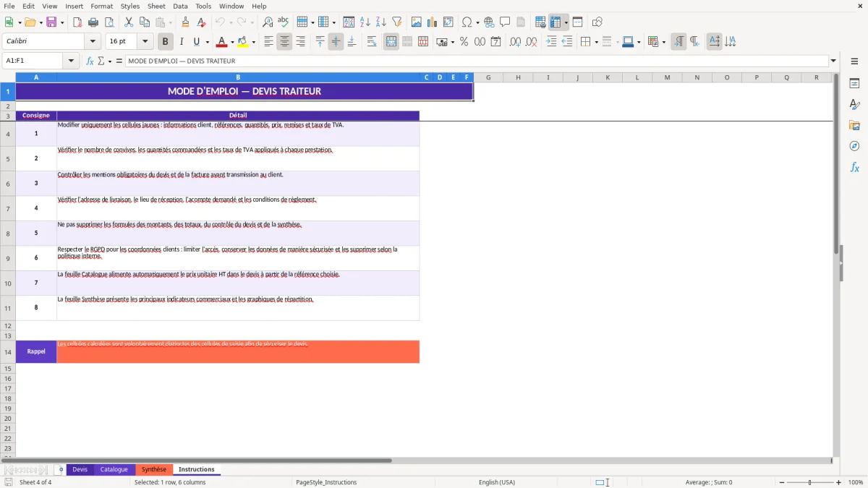
Task: Sort ascending A to Z
Action: pyautogui.click(x=365, y=22)
